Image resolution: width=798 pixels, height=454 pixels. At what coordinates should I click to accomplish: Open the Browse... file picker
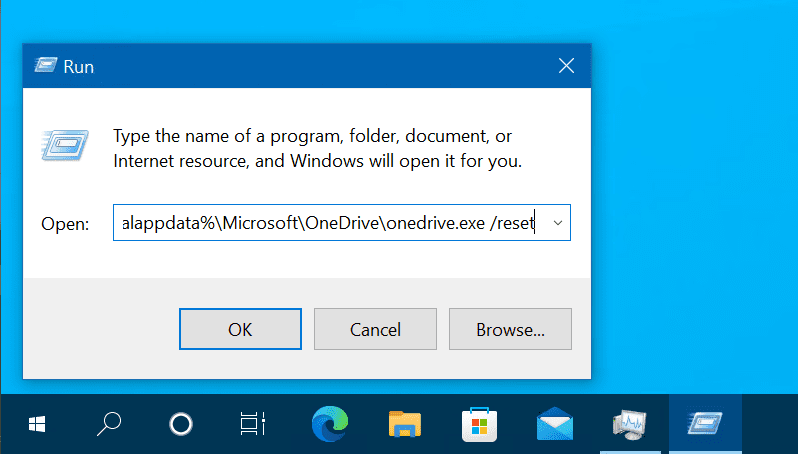(x=510, y=329)
